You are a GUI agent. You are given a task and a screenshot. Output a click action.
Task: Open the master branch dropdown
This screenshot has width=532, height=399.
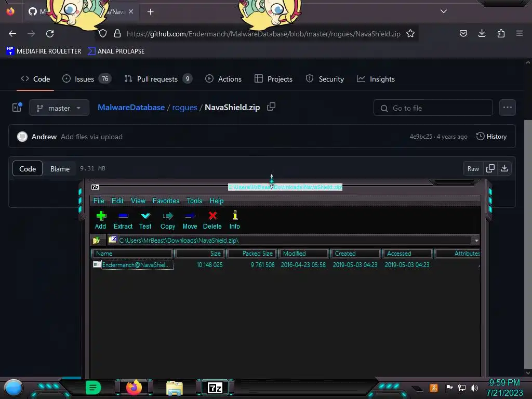pos(59,108)
